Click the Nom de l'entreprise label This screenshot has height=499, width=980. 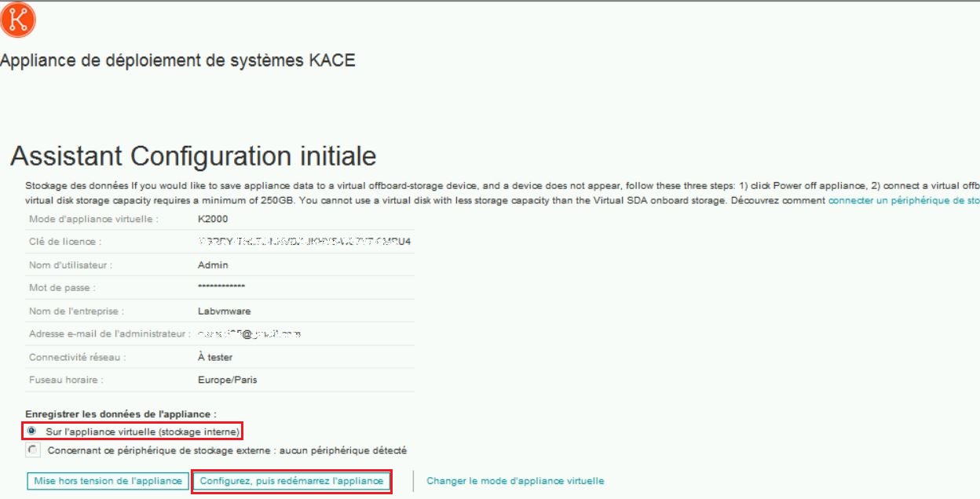(x=76, y=311)
